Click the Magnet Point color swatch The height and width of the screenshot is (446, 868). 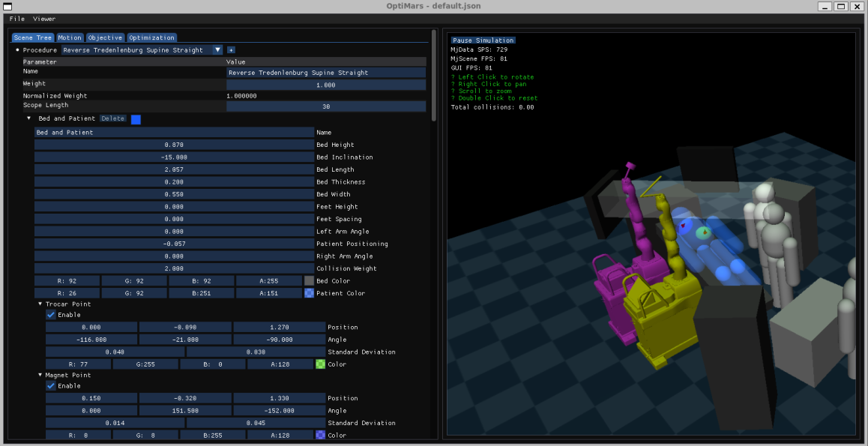click(320, 435)
